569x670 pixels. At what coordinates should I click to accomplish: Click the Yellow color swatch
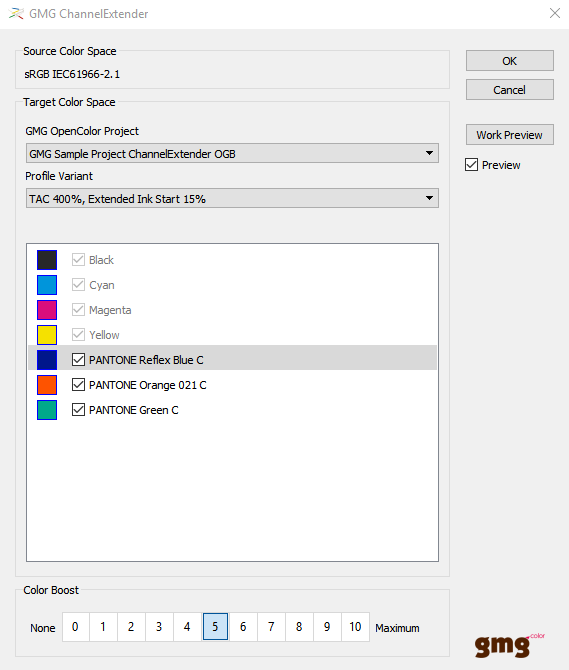(x=47, y=335)
